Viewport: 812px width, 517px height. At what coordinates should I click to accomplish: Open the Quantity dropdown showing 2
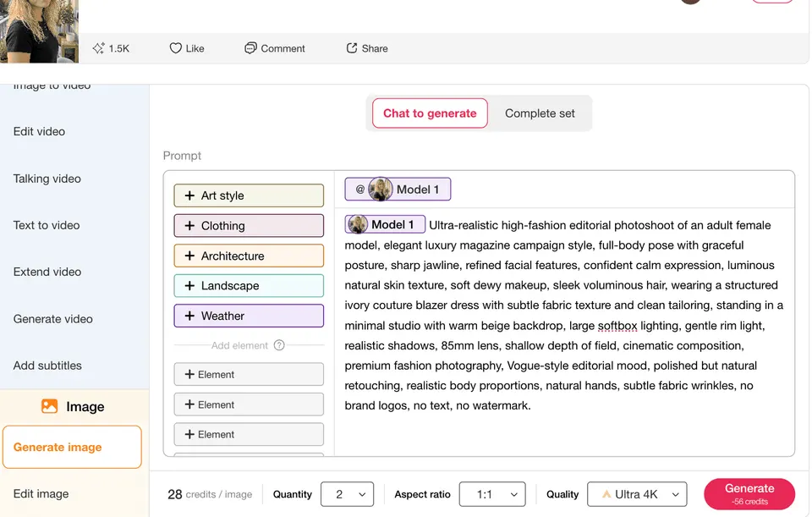pyautogui.click(x=347, y=494)
